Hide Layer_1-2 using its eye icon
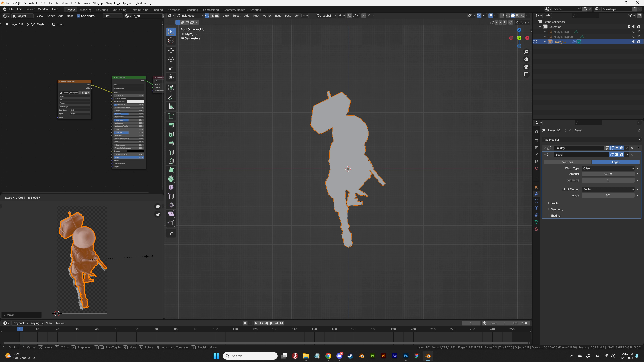This screenshot has width=644, height=362. point(633,42)
